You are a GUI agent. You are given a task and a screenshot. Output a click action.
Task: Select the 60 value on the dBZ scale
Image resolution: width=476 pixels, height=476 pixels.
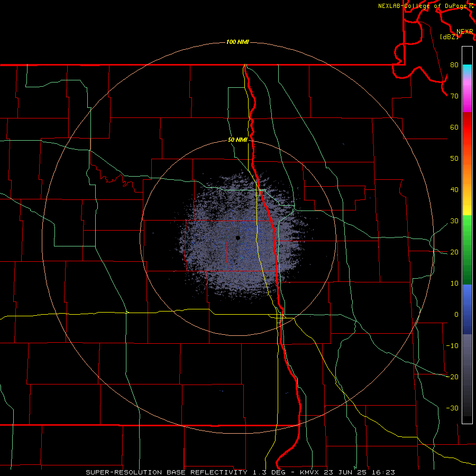pos(454,127)
